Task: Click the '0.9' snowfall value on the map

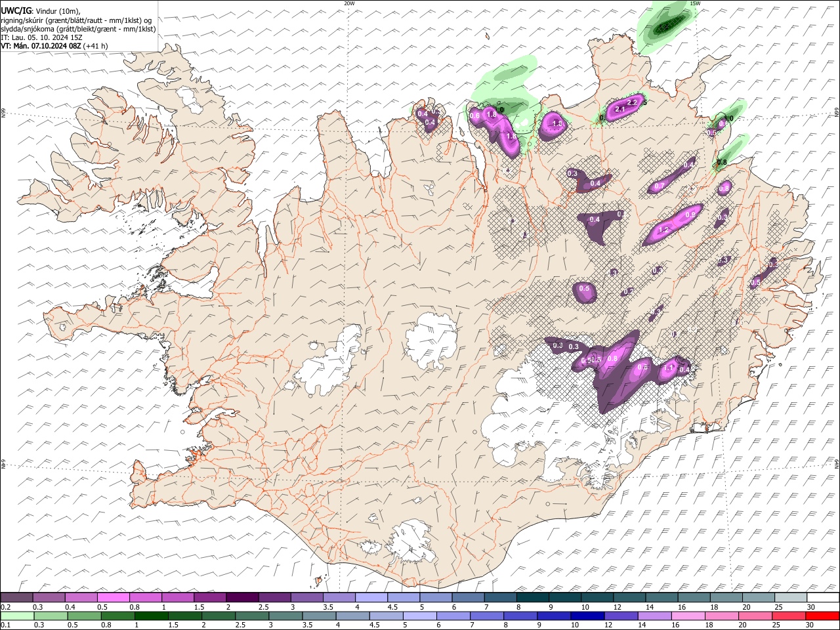Action: (x=690, y=215)
